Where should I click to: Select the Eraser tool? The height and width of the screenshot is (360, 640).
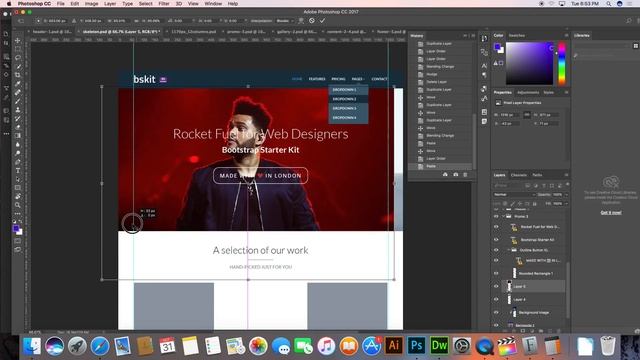tap(18, 127)
